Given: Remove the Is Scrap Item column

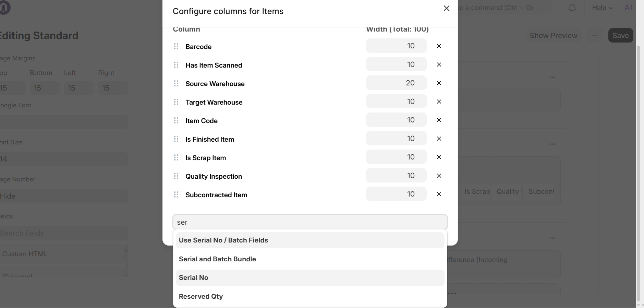Looking at the screenshot, I should pyautogui.click(x=439, y=157).
